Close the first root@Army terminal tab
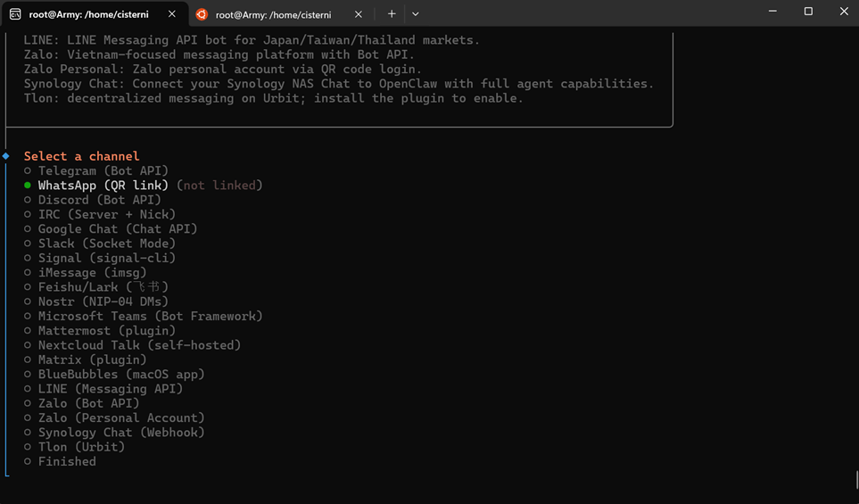The image size is (859, 504). click(x=172, y=14)
